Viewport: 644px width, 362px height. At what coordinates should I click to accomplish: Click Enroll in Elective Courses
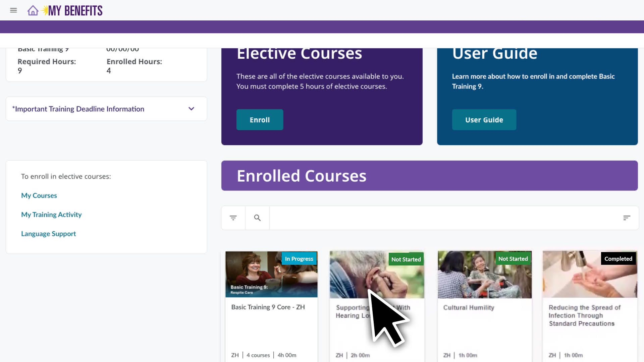click(x=260, y=120)
